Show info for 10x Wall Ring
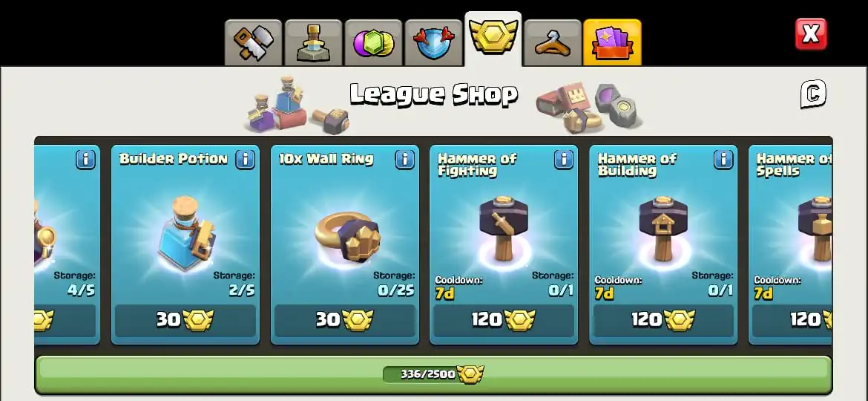 pos(404,160)
